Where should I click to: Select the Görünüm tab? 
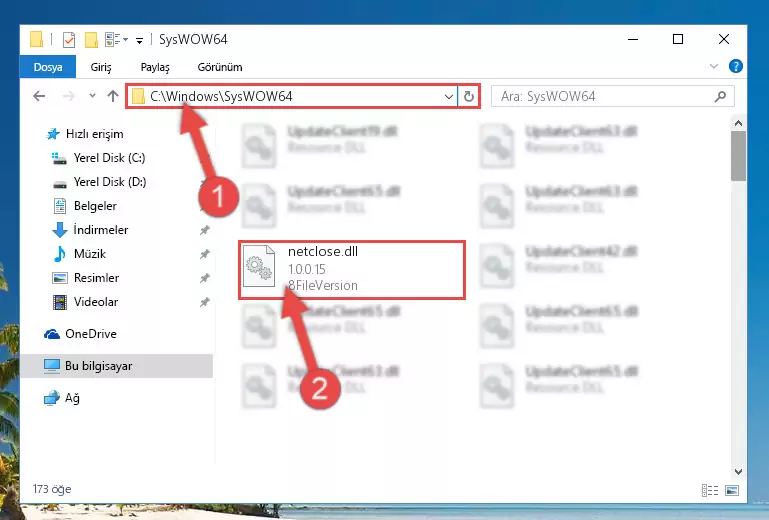pos(220,67)
